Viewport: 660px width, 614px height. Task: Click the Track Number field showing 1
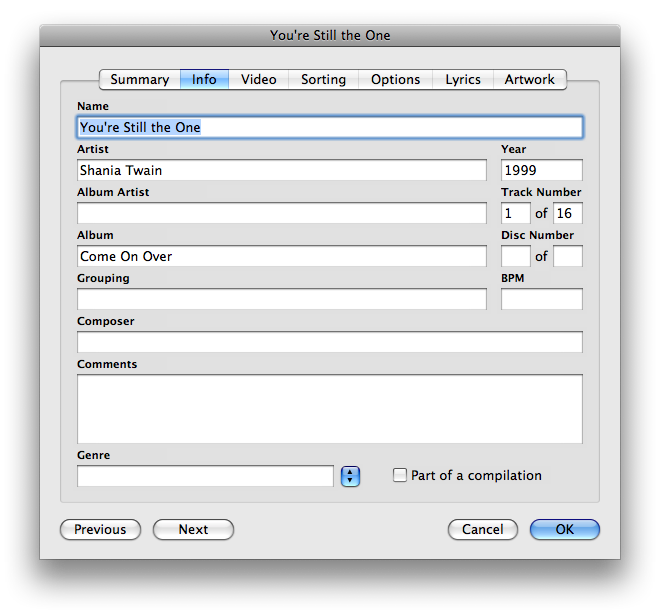tap(516, 213)
